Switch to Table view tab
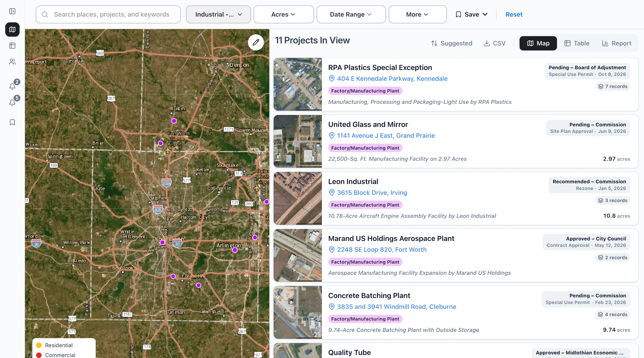The image size is (644, 358). click(577, 43)
